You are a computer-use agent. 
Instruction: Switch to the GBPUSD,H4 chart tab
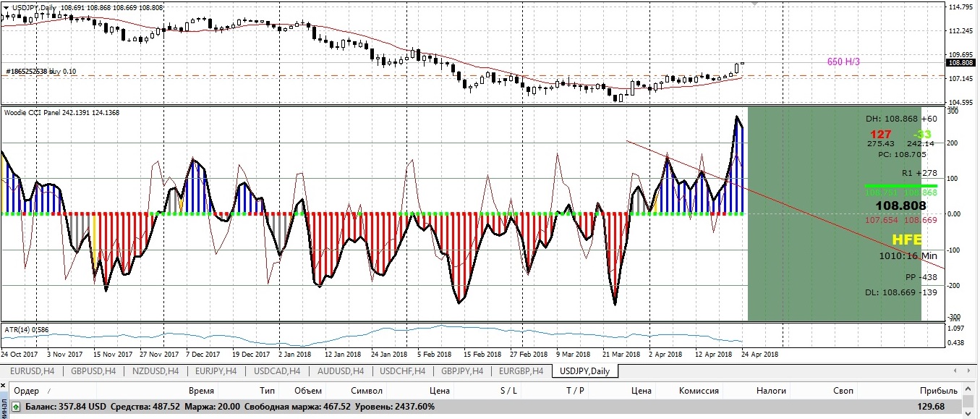coord(93,371)
